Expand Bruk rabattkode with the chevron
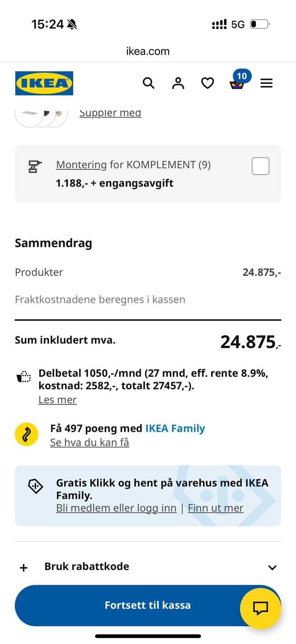 click(272, 568)
